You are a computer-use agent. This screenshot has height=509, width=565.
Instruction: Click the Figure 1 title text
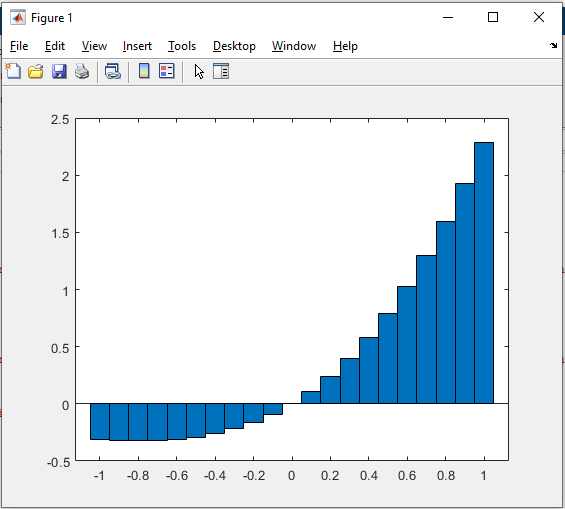(x=52, y=18)
